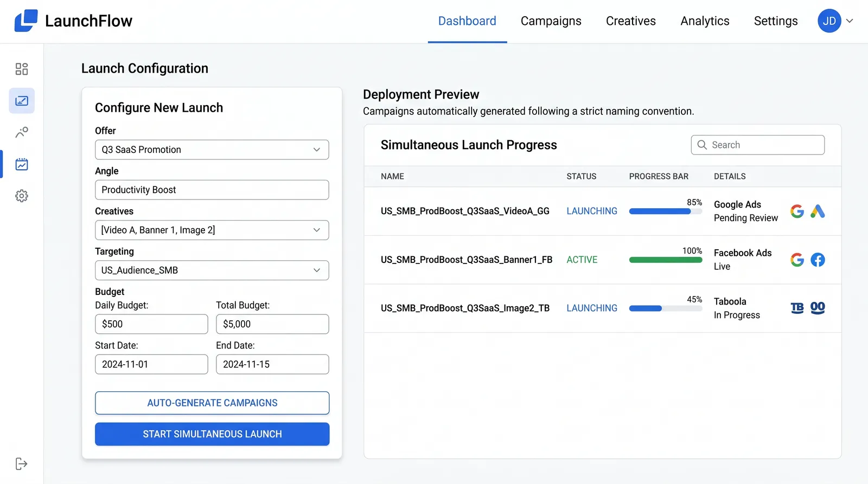
Task: Switch to the Creatives tab
Action: (631, 21)
